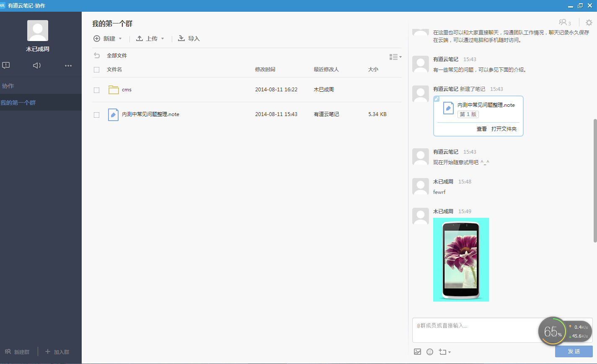Check the checkbox for 内测中常见问题整理.note
Viewport: 597px width, 364px height.
pyautogui.click(x=97, y=115)
